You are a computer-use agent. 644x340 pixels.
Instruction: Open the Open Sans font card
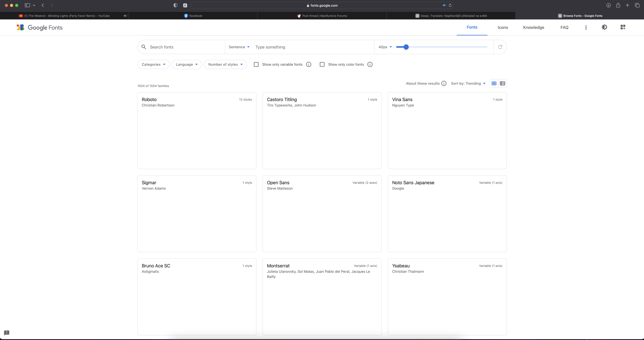(322, 214)
